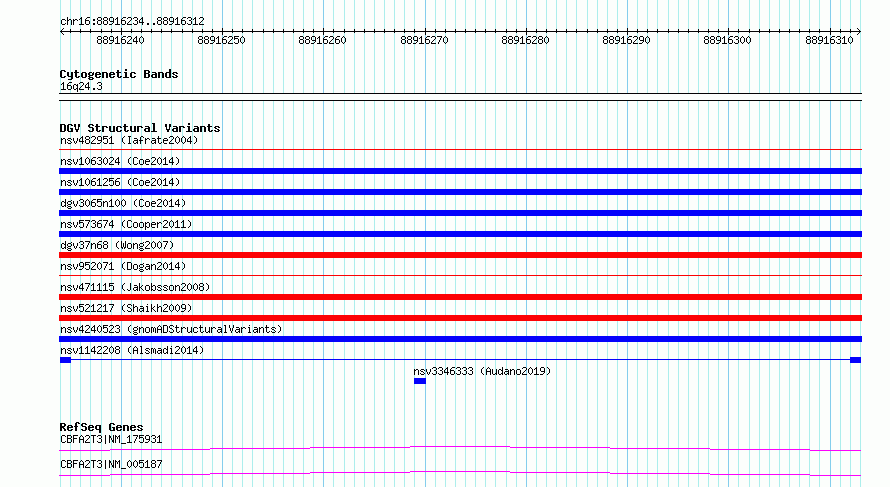Click left end block of nsv1142208
Image resolution: width=890 pixels, height=487 pixels.
(65, 360)
